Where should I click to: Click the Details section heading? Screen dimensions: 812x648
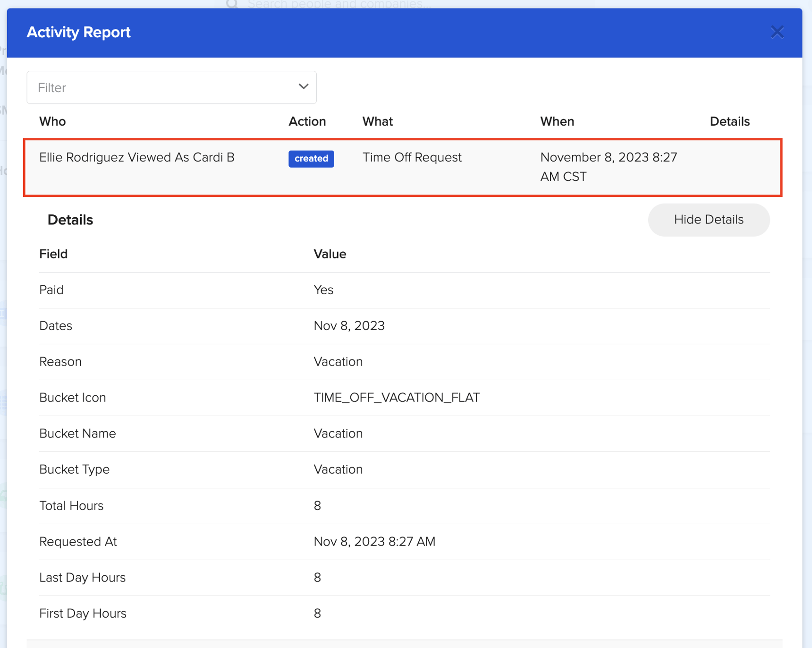pyautogui.click(x=70, y=220)
